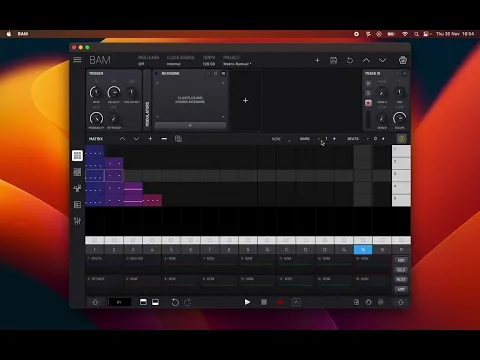Click the up-arrow icon at bottom right corner

[x=401, y=302]
